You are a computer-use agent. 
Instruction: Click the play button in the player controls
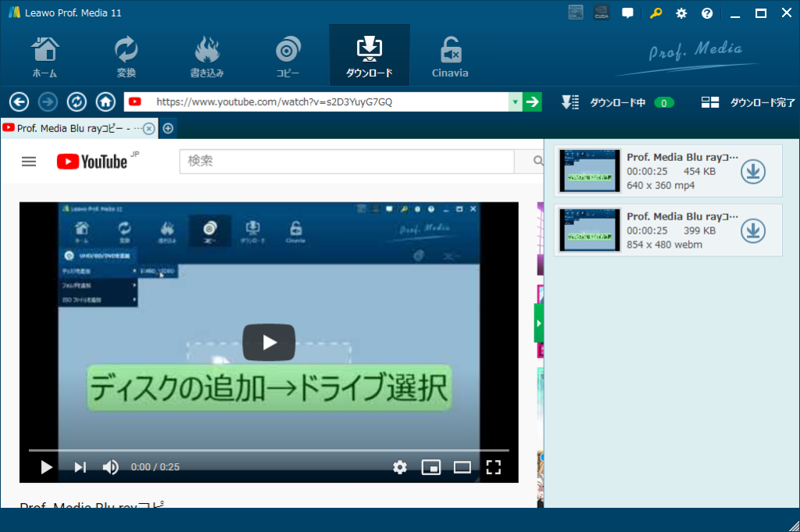(x=46, y=467)
